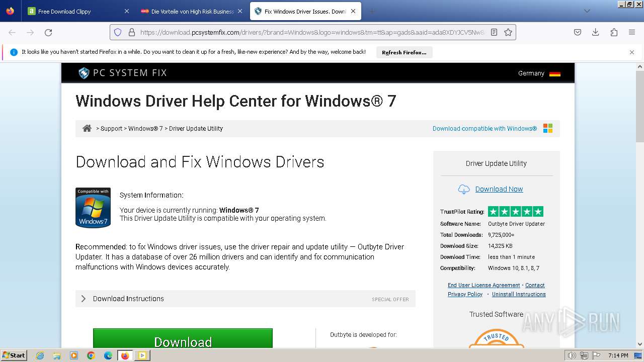Go forward using the forward arrow
644x362 pixels.
(30, 32)
